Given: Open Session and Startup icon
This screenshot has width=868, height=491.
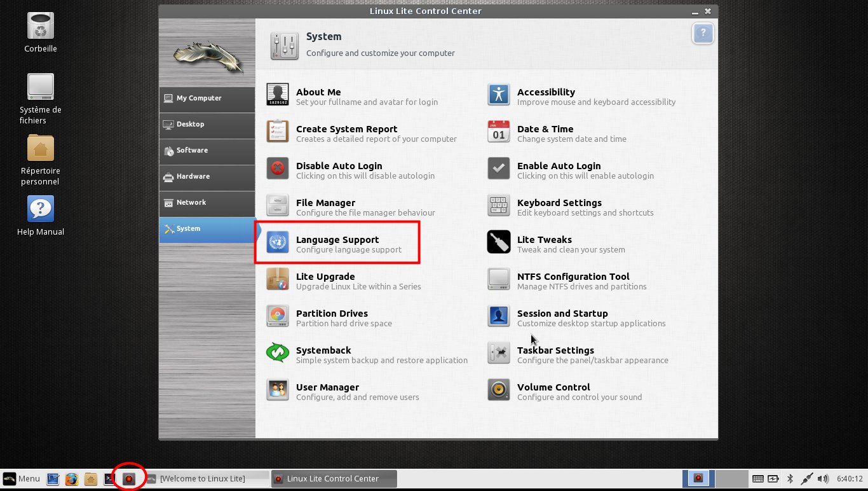Looking at the screenshot, I should point(499,316).
